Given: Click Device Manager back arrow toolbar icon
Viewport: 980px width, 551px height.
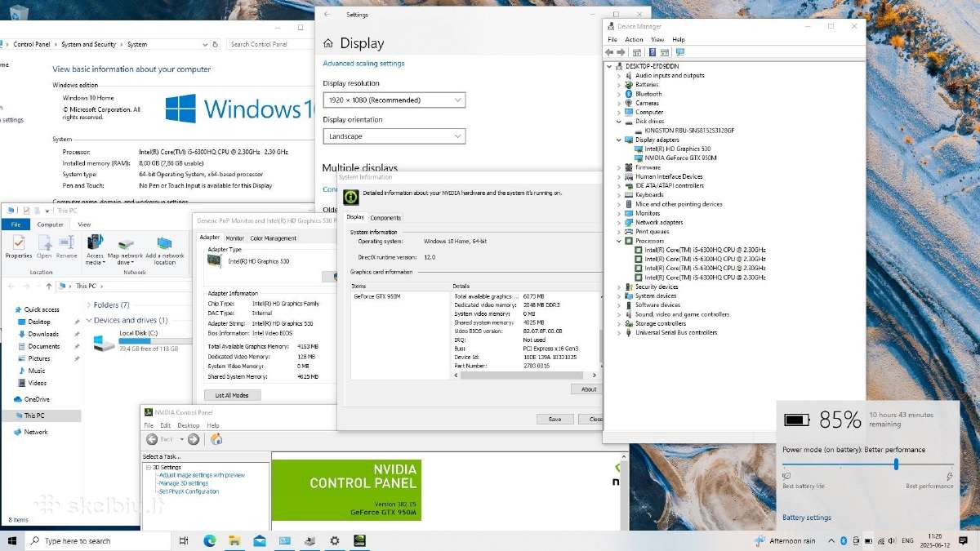Looking at the screenshot, I should coord(610,52).
